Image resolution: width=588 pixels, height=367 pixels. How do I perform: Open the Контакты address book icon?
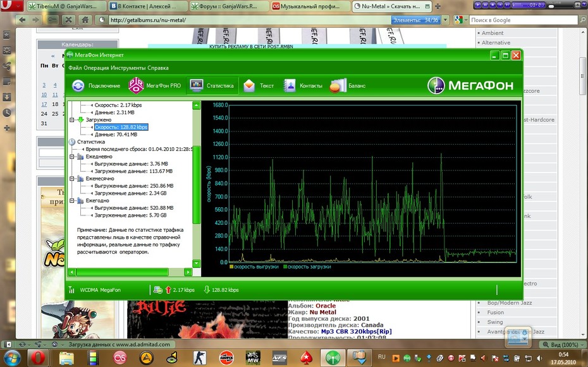click(290, 86)
